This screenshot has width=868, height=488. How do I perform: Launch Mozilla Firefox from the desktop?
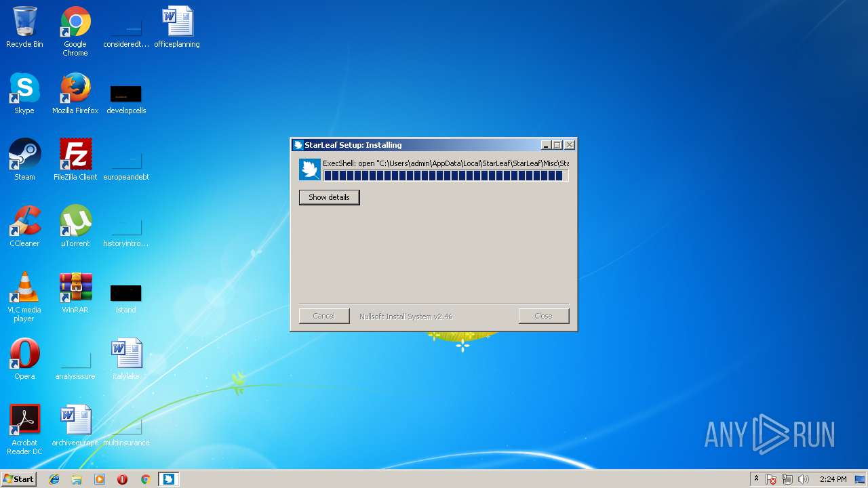click(75, 94)
